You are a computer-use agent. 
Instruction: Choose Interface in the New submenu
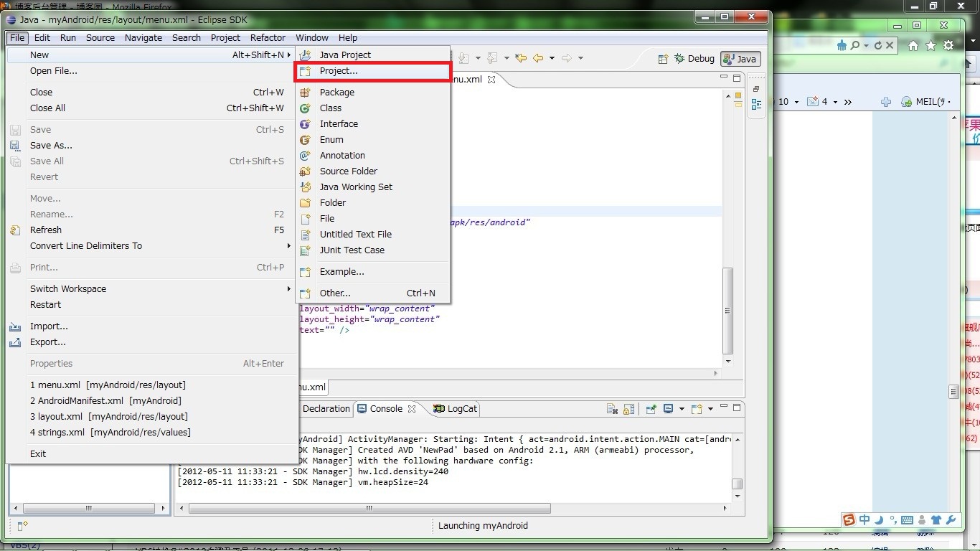(372, 123)
